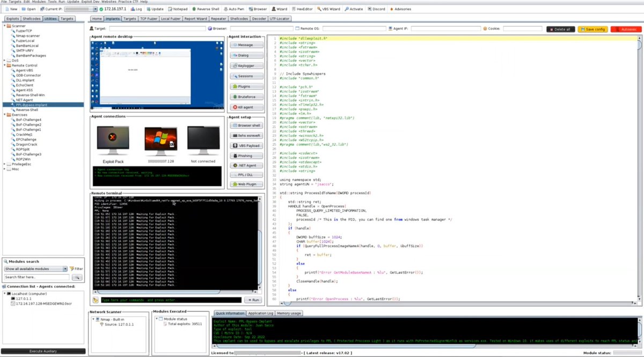Start Auto Pwn from toolbar

point(233,9)
